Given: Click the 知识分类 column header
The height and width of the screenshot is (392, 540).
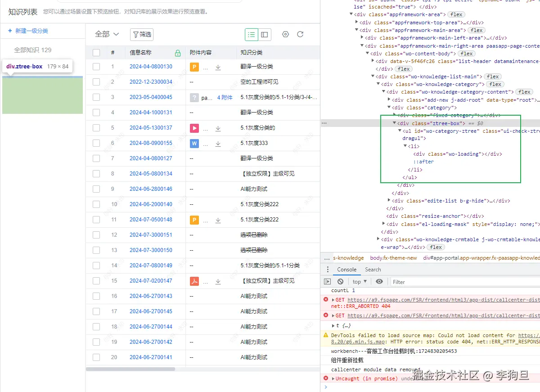Looking at the screenshot, I should pyautogui.click(x=252, y=53).
